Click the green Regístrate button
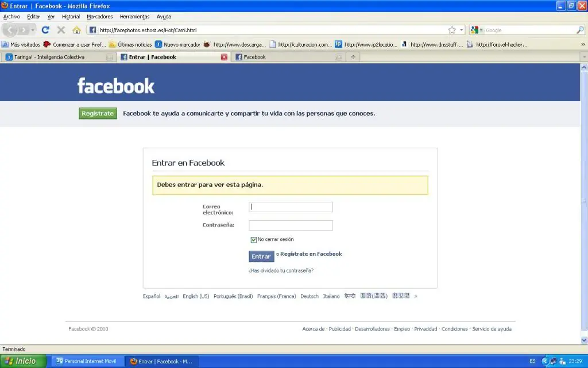This screenshot has height=368, width=588. tap(98, 113)
